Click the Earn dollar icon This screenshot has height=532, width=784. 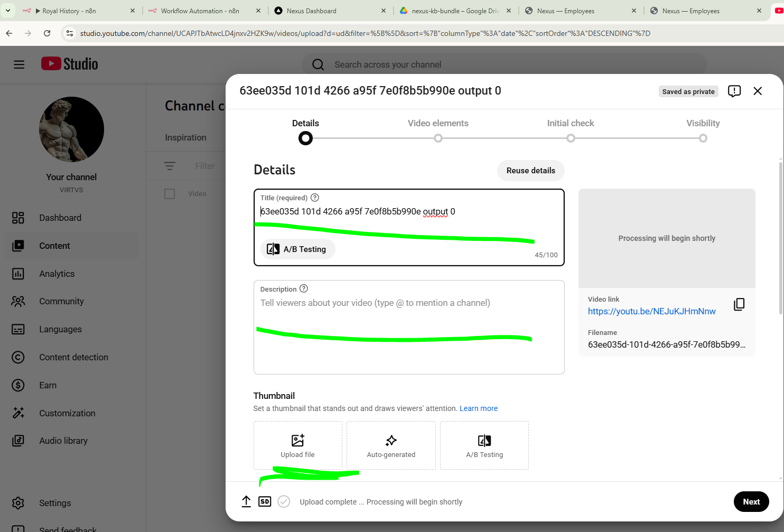coord(18,385)
